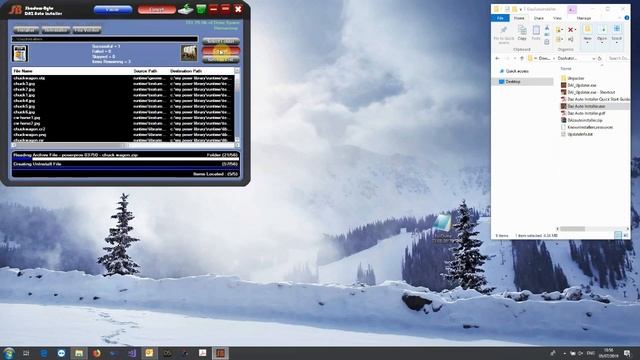
Task: Select chuckwagon.cr2 row in file list
Action: pyautogui.click(x=123, y=129)
